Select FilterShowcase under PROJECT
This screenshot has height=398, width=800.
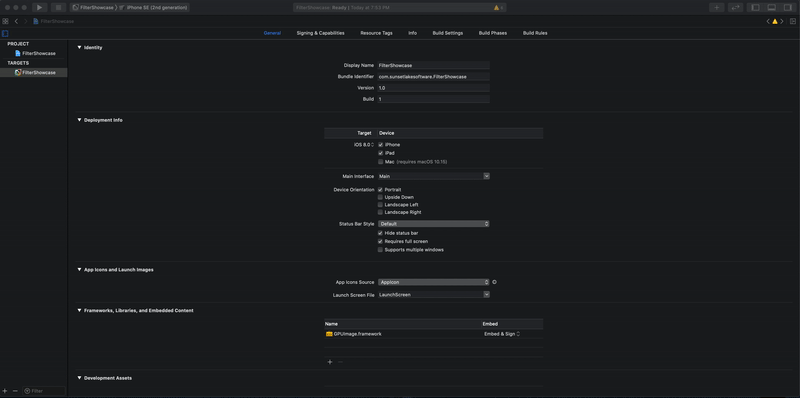34,53
